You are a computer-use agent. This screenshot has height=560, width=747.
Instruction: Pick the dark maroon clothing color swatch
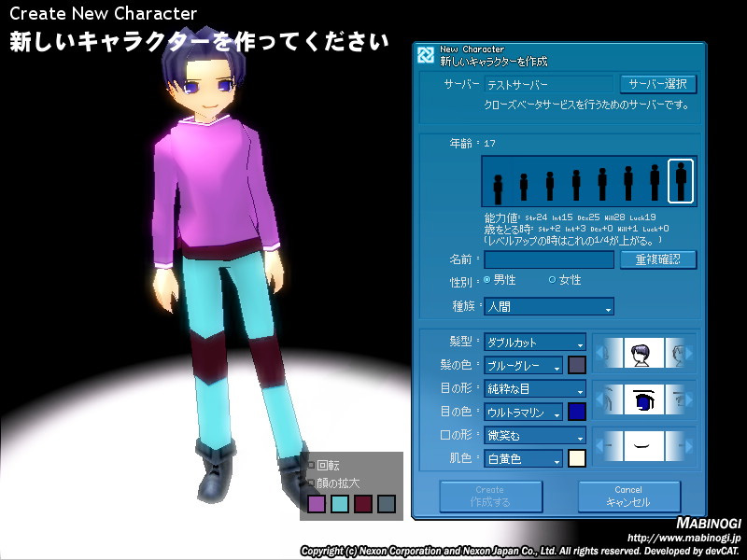[x=363, y=503]
